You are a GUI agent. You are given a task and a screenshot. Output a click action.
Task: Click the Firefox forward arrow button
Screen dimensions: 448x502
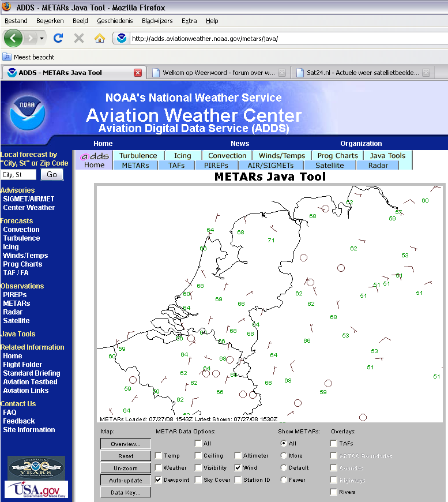pyautogui.click(x=31, y=39)
